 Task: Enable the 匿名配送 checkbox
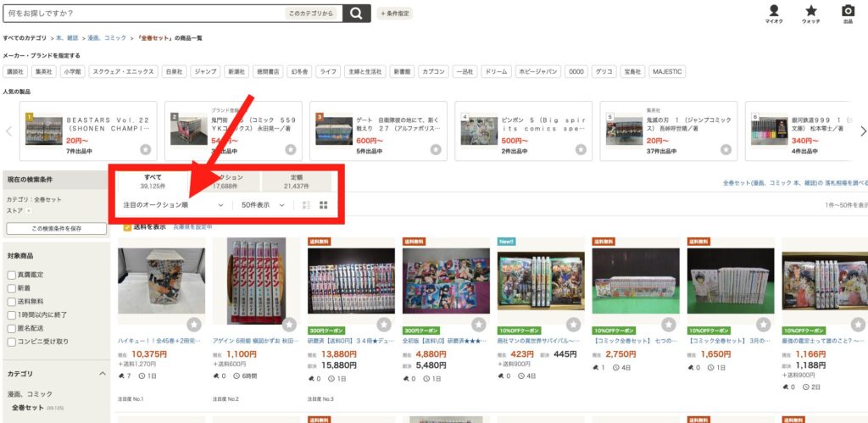[x=12, y=328]
